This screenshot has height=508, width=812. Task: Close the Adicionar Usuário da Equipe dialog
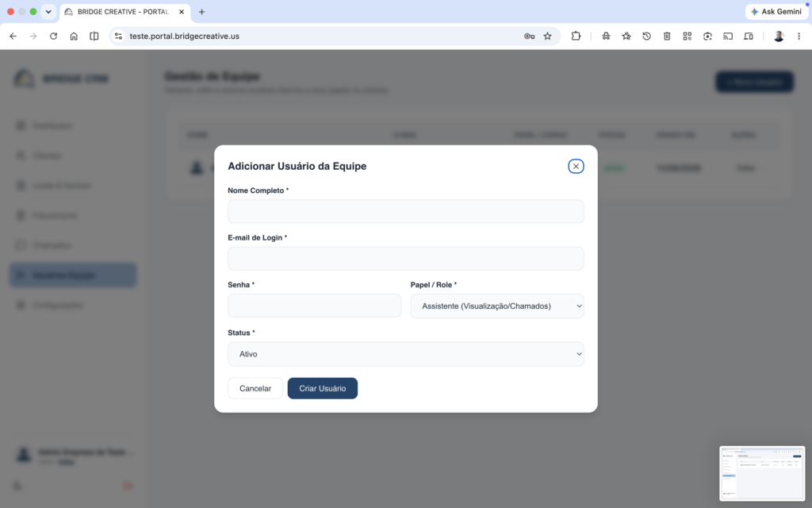click(576, 167)
